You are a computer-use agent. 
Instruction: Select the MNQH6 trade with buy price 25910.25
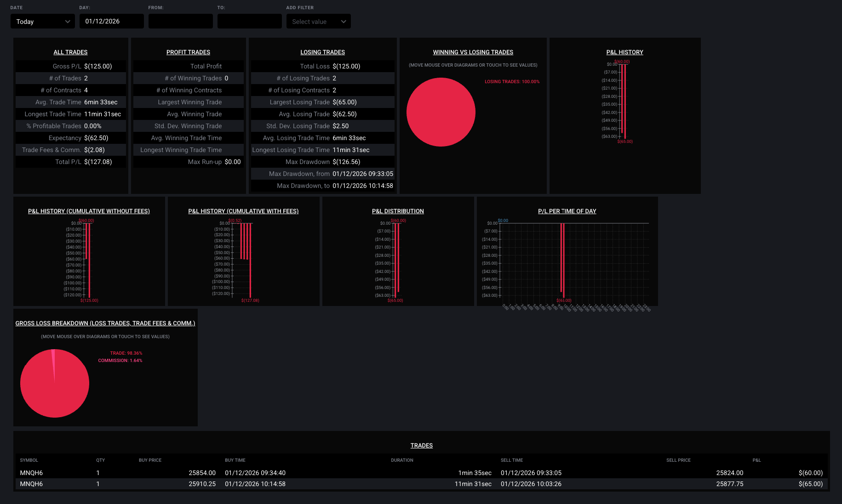coord(421,484)
